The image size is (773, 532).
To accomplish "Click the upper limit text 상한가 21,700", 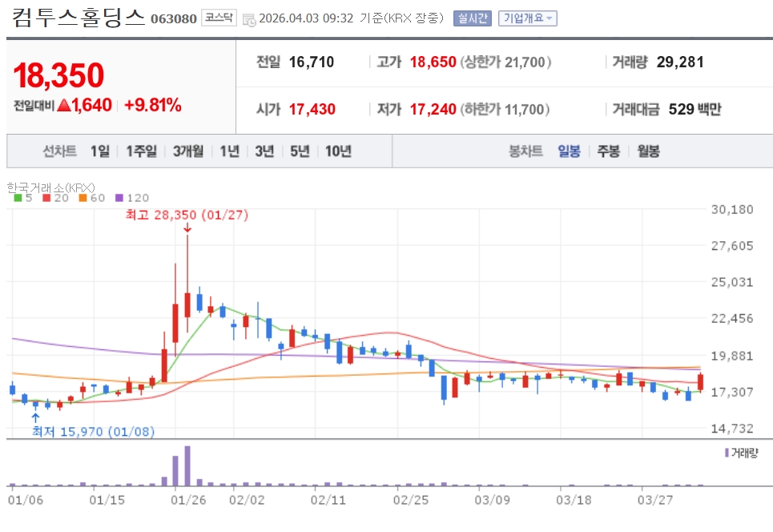I will click(x=505, y=62).
